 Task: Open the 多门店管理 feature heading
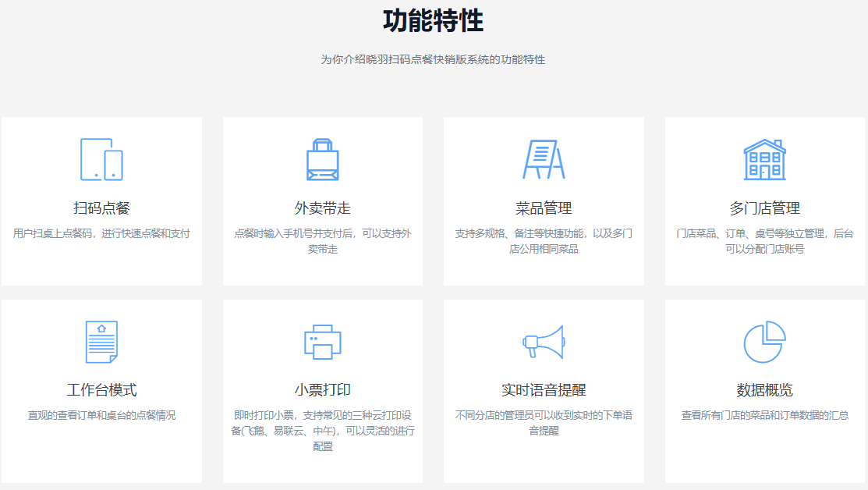tap(764, 208)
